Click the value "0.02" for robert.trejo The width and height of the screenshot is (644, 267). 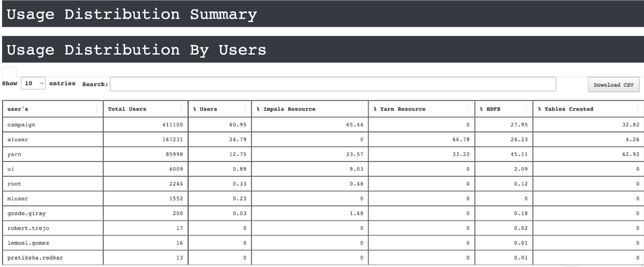[x=521, y=228]
